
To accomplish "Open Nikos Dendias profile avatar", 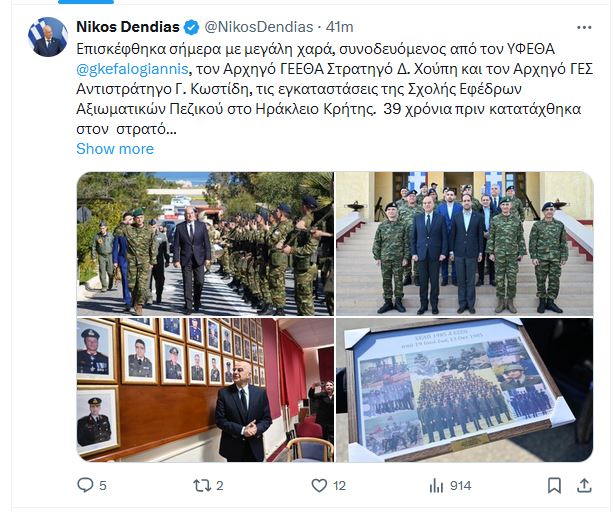I will click(x=48, y=37).
